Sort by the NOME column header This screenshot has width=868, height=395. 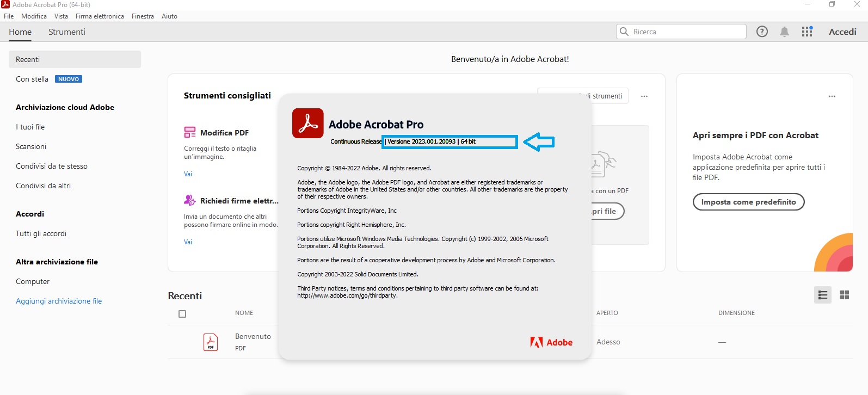[244, 313]
